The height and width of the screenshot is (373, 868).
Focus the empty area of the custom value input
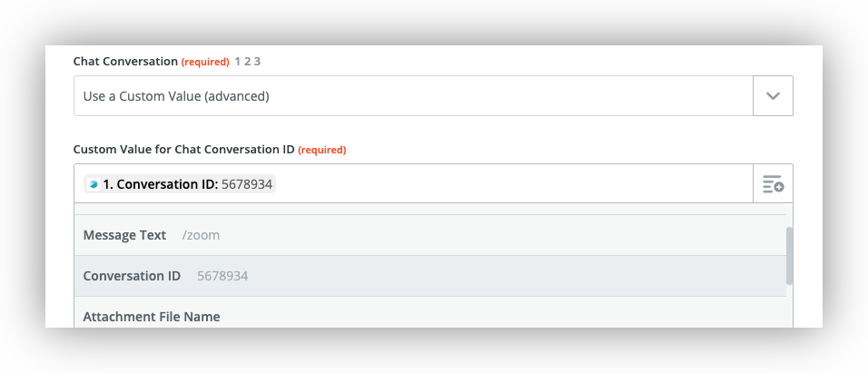[508, 184]
